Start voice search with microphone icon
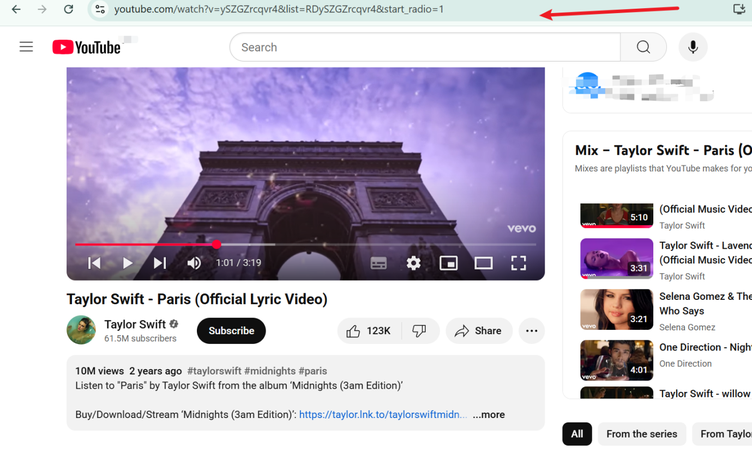Viewport: 752px width, 449px height. coord(692,47)
